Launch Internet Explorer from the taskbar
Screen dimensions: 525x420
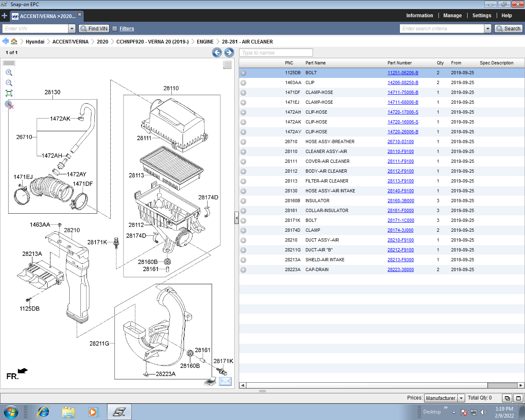43,412
